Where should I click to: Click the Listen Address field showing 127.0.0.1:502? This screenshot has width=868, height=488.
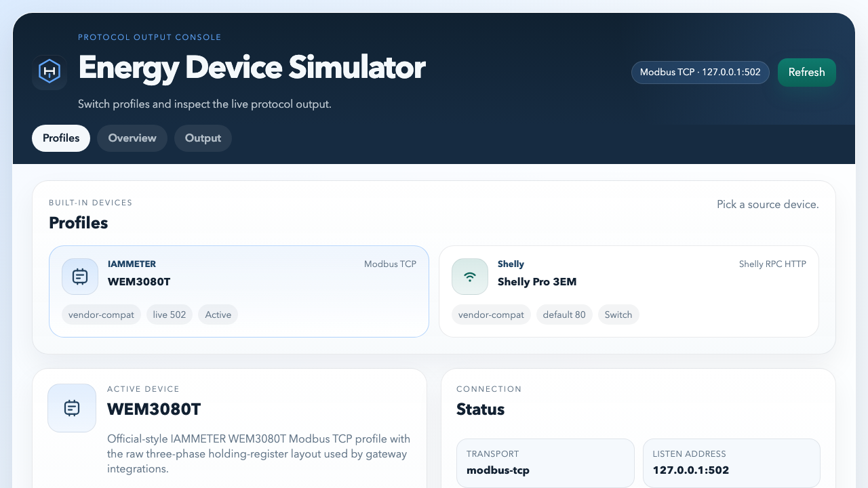(731, 463)
